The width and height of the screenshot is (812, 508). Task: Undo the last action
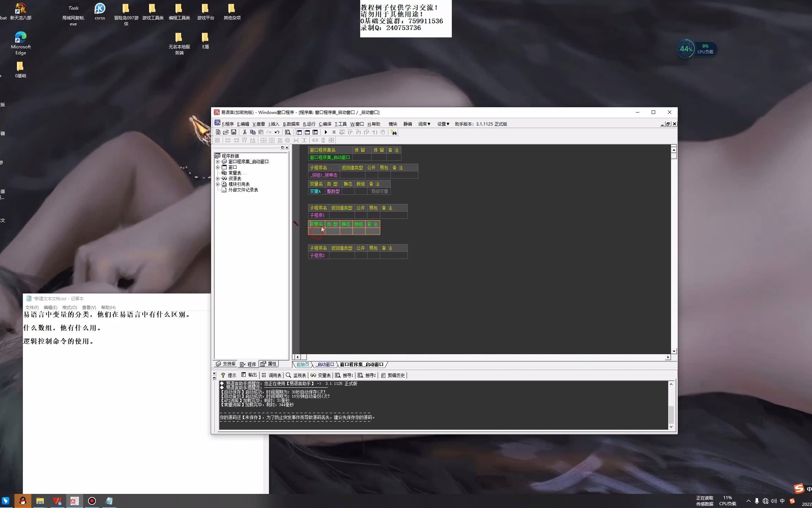[x=277, y=132]
